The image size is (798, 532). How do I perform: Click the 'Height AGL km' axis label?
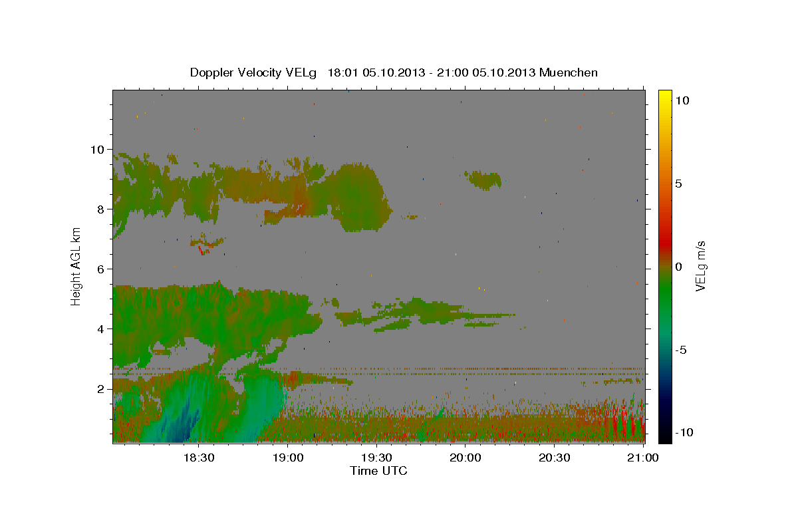[76, 266]
